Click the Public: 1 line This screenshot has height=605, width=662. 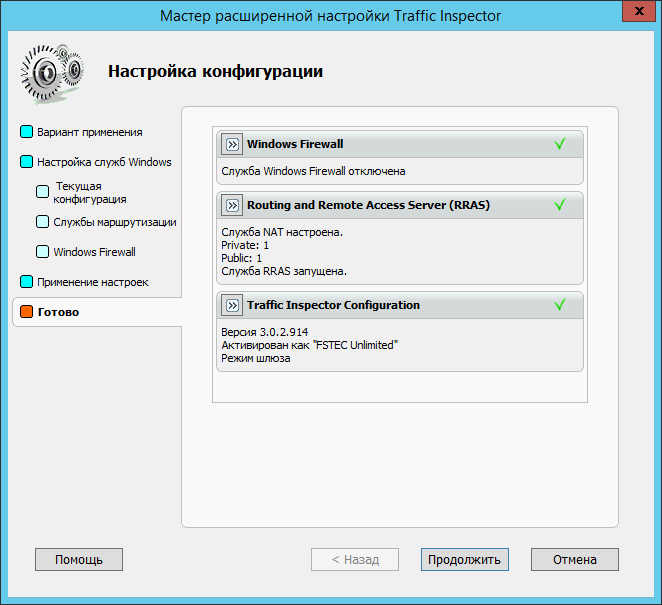click(241, 258)
